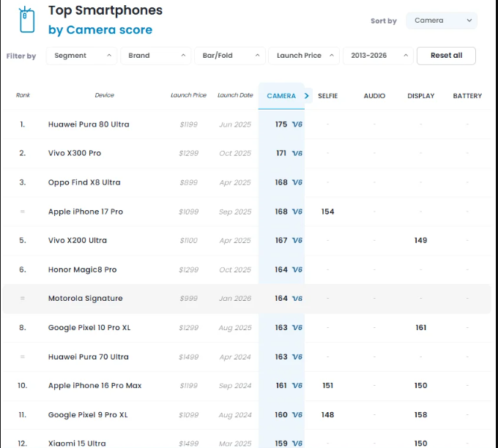Screen dimensions: 498x448
Task: Click the V6 badge for Apple iPhone 16 Pro Max
Action: click(x=297, y=386)
